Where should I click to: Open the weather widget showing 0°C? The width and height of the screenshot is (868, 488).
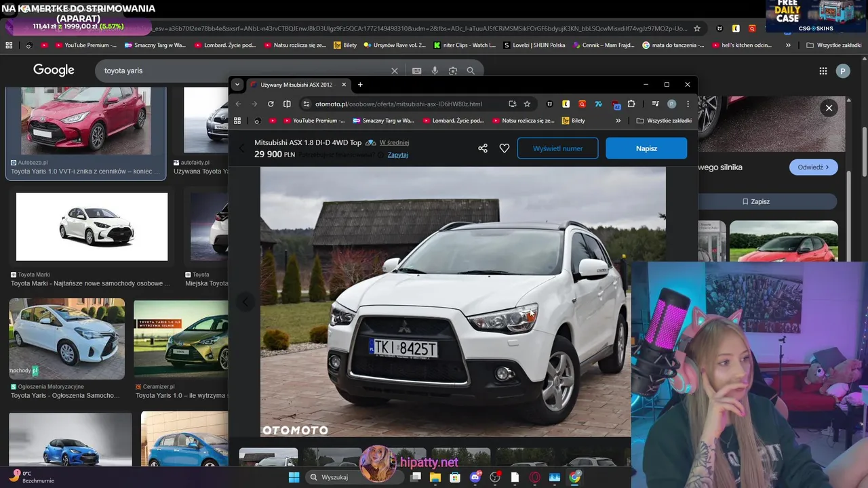click(x=33, y=476)
